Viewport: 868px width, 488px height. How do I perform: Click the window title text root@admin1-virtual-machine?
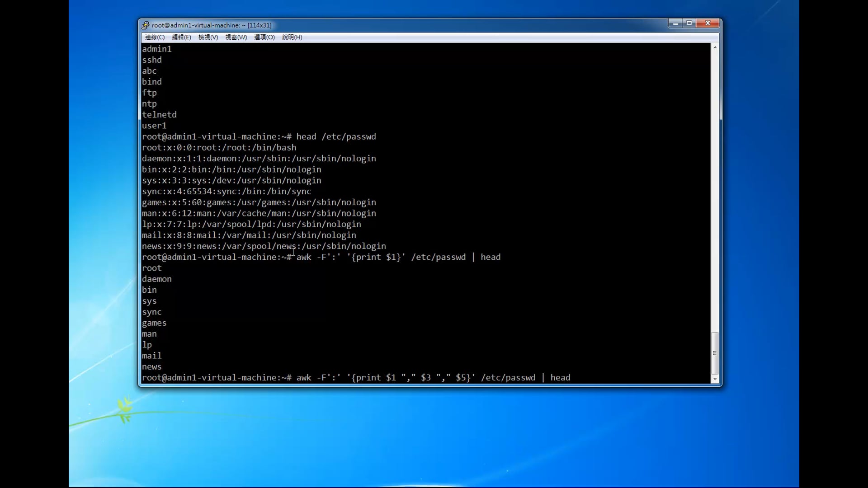pyautogui.click(x=211, y=25)
